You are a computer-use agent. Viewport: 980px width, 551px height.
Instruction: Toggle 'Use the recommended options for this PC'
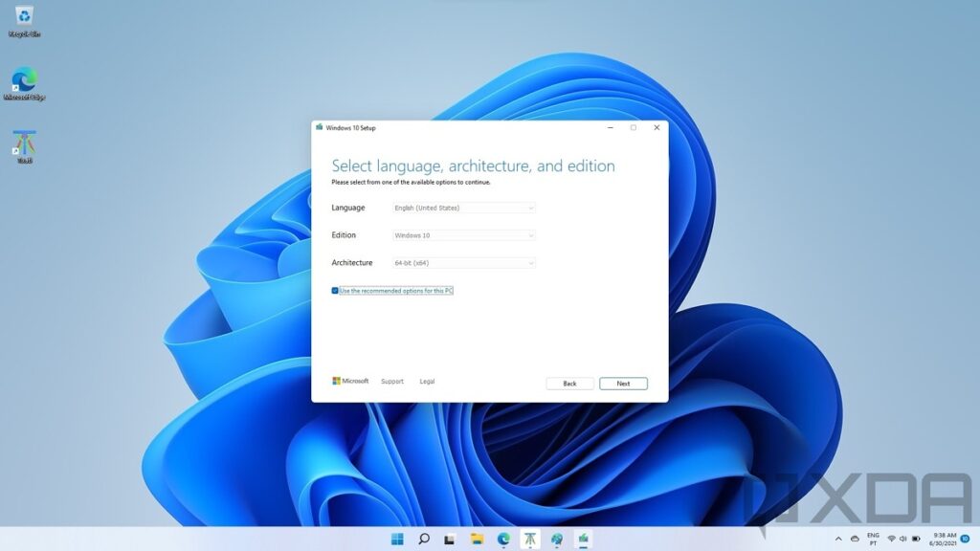point(335,291)
